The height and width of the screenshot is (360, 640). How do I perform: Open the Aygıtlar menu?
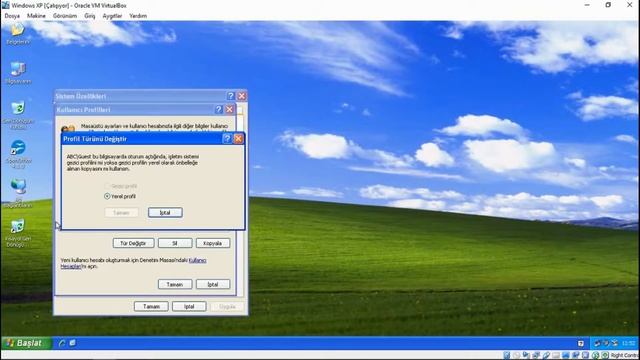pos(112,16)
